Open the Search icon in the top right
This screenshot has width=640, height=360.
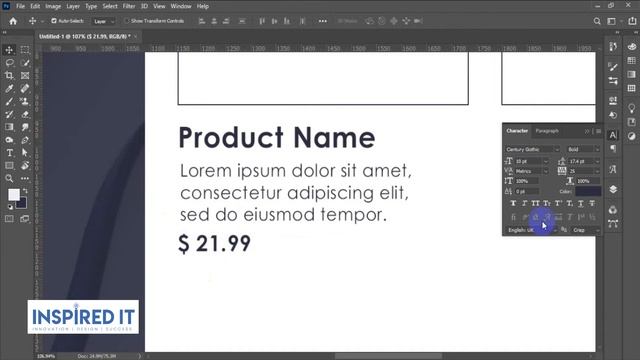(597, 21)
